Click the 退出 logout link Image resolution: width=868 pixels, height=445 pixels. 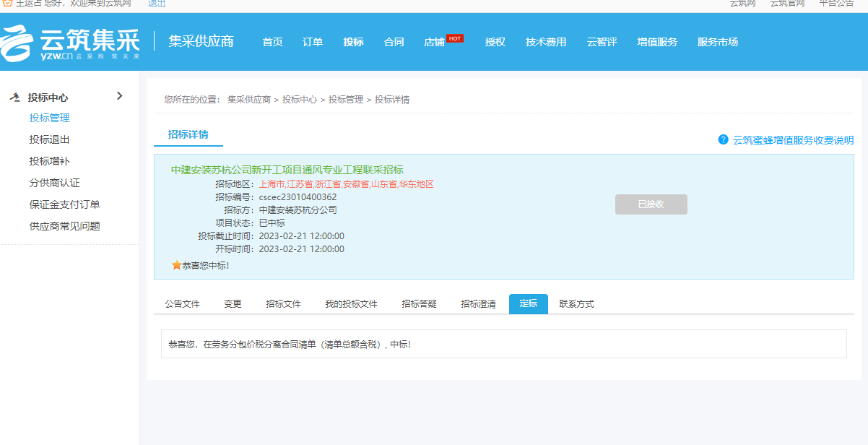click(x=157, y=3)
